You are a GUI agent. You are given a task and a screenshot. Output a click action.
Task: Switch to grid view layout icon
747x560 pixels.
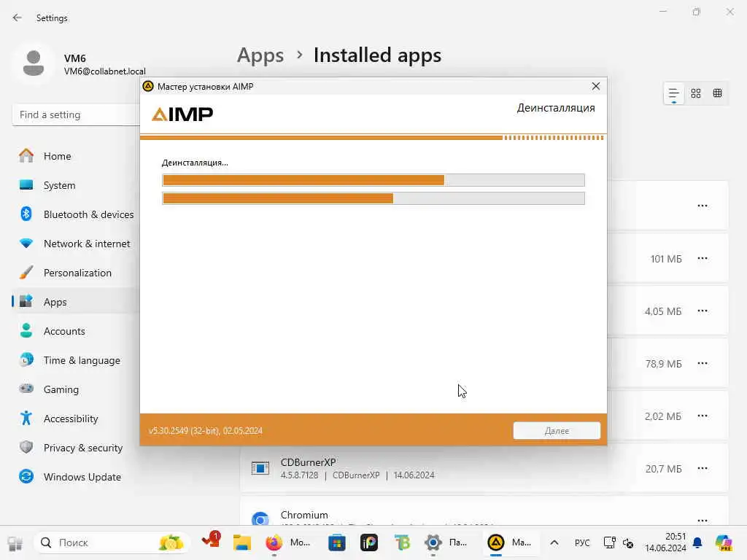pos(695,93)
